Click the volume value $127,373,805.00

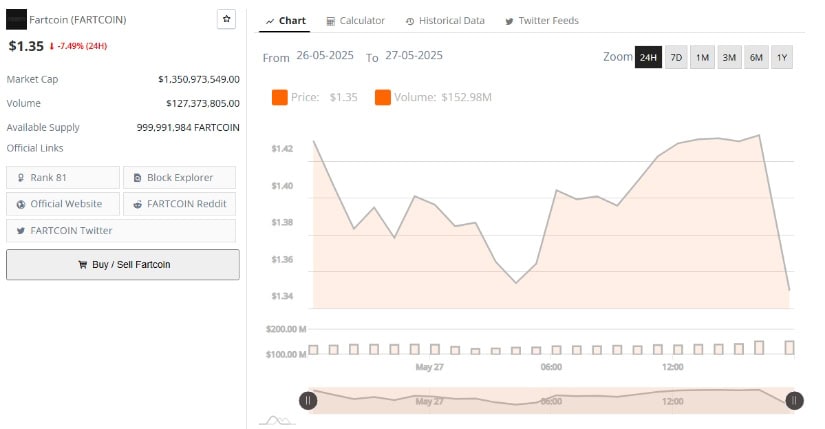click(x=203, y=103)
